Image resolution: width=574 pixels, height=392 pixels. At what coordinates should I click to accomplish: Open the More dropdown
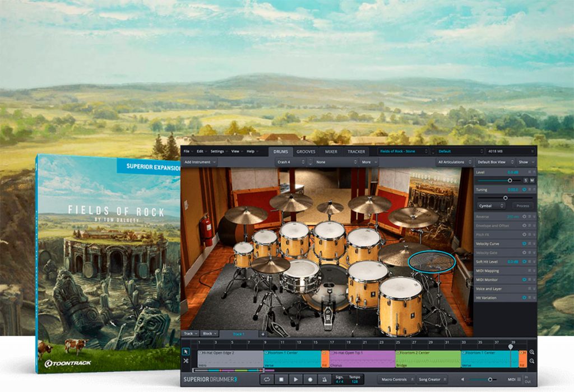point(369,162)
